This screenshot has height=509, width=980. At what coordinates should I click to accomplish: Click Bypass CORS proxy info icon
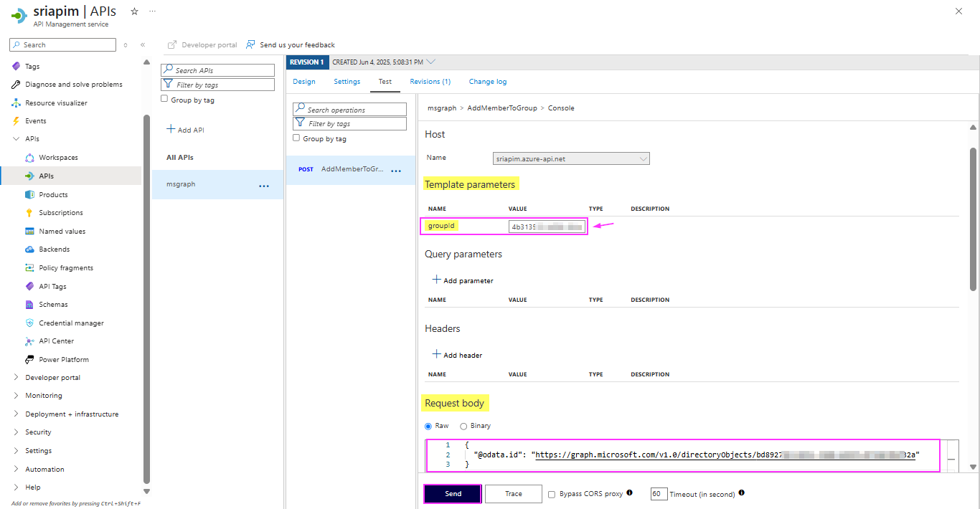[629, 493]
